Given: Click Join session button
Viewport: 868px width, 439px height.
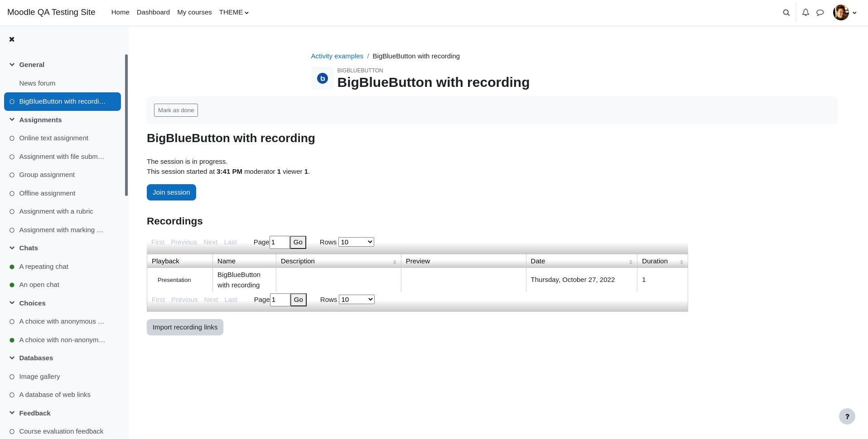Looking at the screenshot, I should [171, 192].
